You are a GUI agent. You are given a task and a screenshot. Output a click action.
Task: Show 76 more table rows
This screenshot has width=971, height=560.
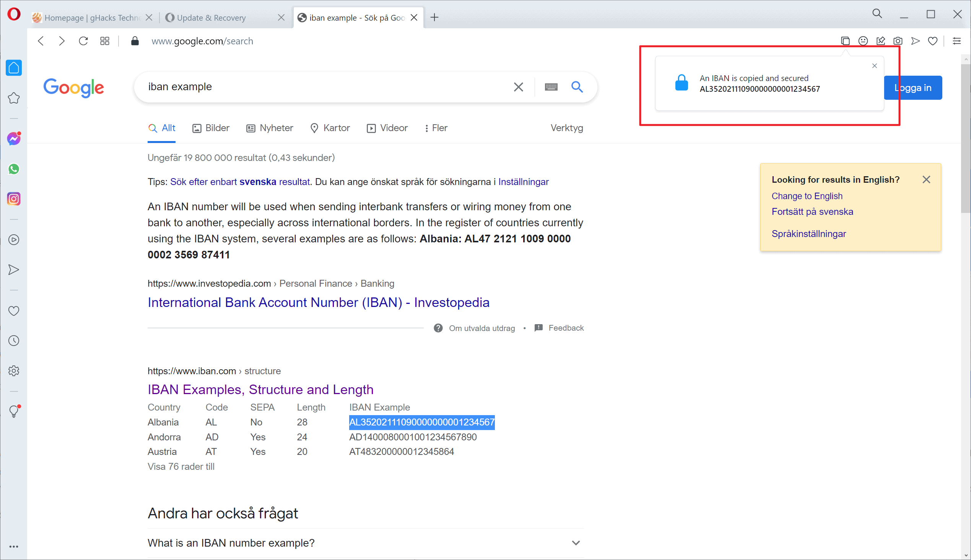coord(181,466)
